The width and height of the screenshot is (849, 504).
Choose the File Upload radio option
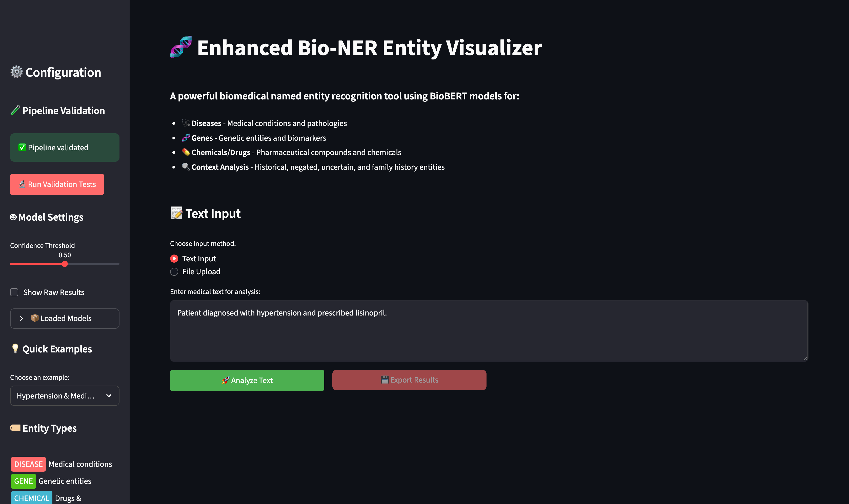pos(174,272)
